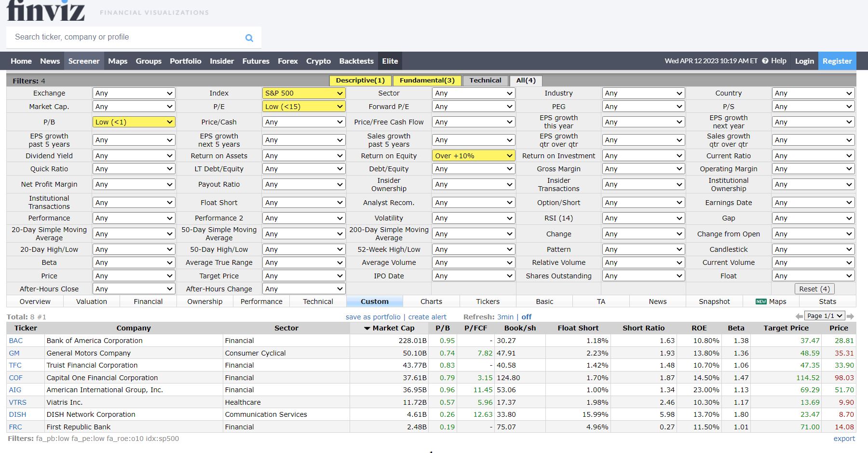
Task: Sort by Market Cap column arrow
Action: pyautogui.click(x=367, y=328)
